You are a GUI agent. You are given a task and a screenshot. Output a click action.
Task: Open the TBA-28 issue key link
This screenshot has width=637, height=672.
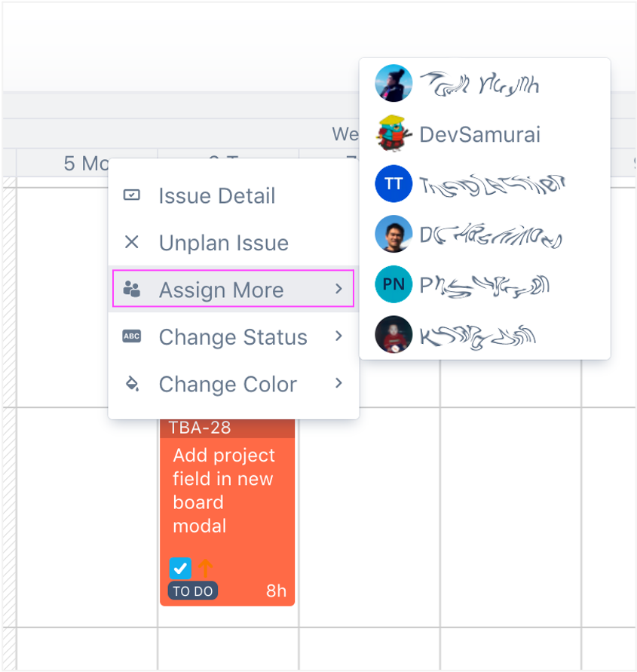200,428
